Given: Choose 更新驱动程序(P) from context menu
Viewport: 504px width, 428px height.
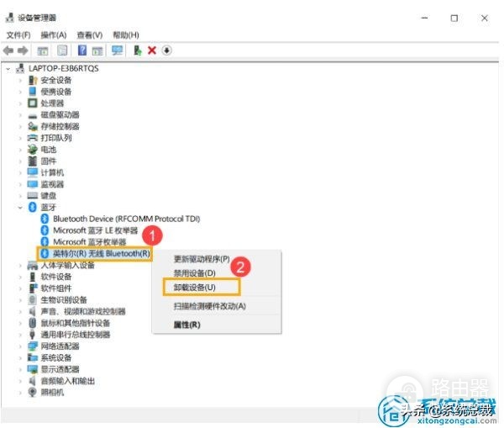Looking at the screenshot, I should 202,259.
